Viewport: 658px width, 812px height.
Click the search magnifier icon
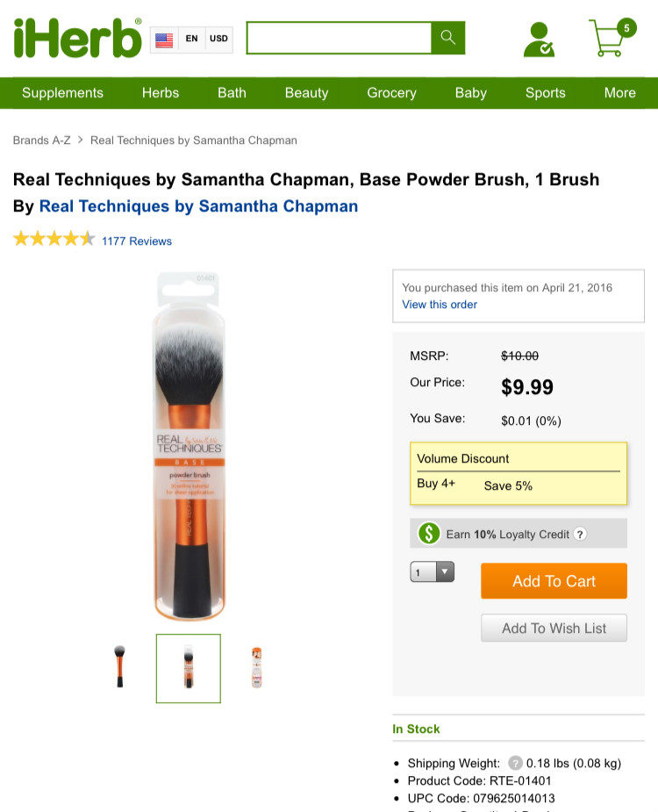tap(448, 38)
